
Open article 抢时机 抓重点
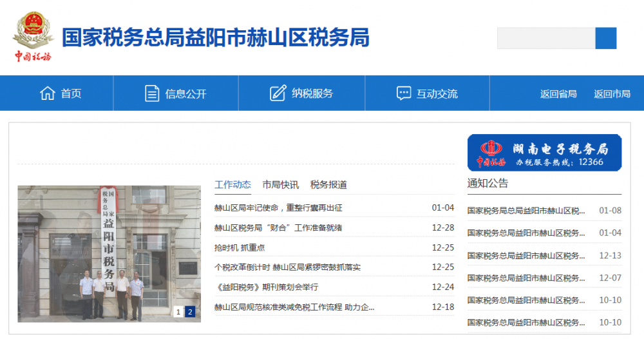[x=240, y=247]
